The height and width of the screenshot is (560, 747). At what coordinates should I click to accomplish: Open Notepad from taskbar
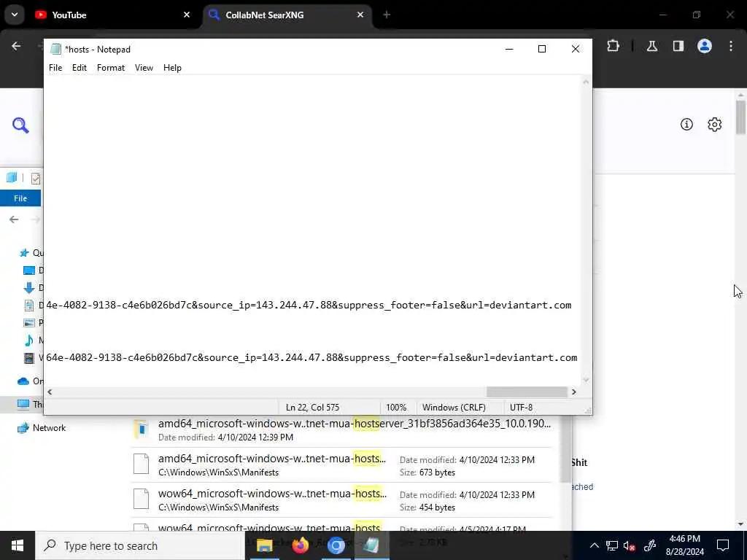[x=371, y=545]
